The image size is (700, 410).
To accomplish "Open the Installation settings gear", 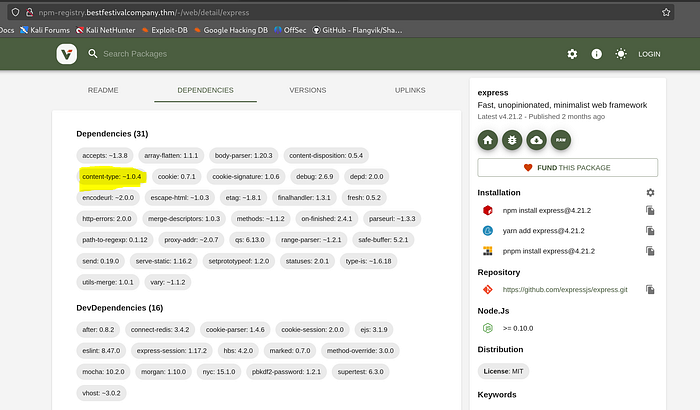I will (650, 192).
